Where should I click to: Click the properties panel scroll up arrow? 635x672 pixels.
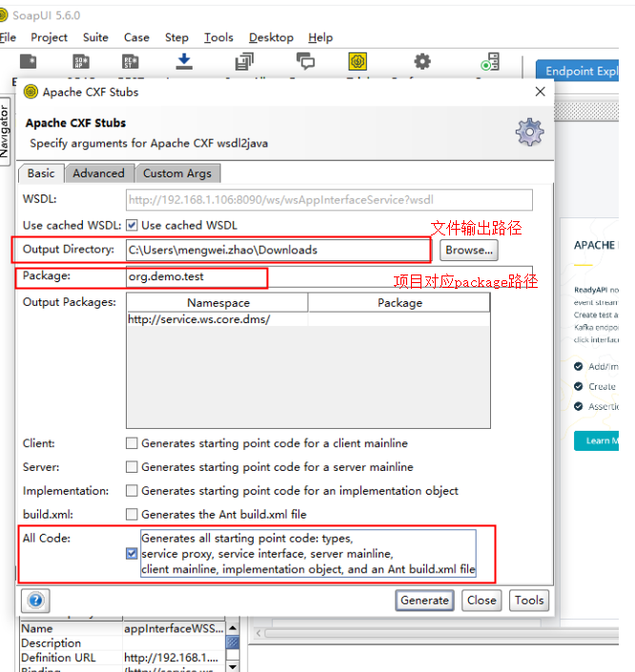click(232, 628)
